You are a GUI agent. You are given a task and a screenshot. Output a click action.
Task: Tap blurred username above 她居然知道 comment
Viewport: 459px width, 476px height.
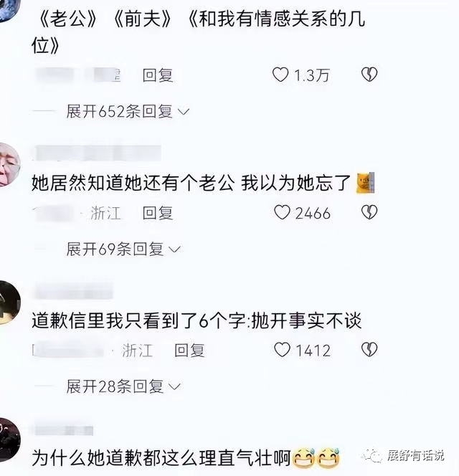(98, 153)
